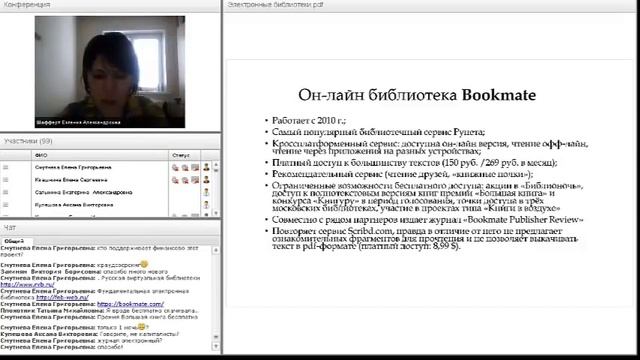Screen dimensions: 640x360
Task: Open row menu icon for Купешова Аксана Викторовна
Action: (x=6, y=204)
